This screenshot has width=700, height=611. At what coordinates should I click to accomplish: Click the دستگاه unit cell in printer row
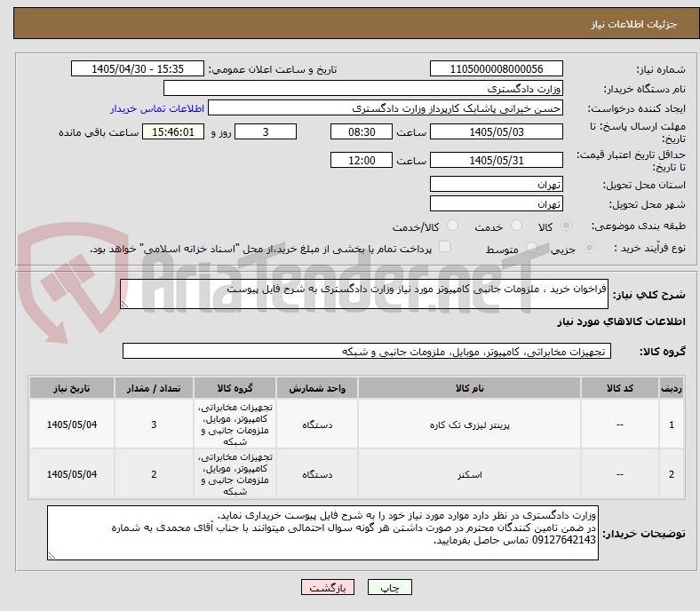click(317, 425)
